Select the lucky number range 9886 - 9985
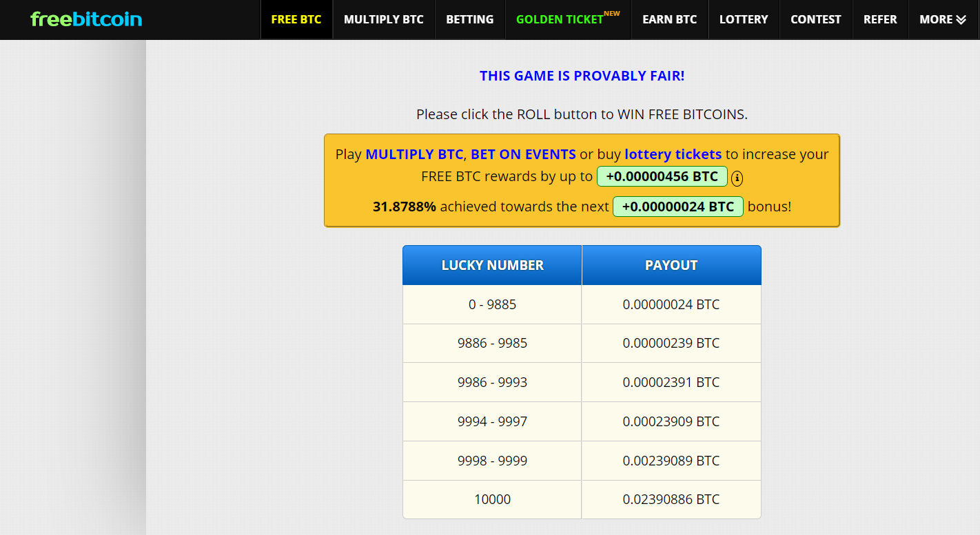 click(x=492, y=343)
